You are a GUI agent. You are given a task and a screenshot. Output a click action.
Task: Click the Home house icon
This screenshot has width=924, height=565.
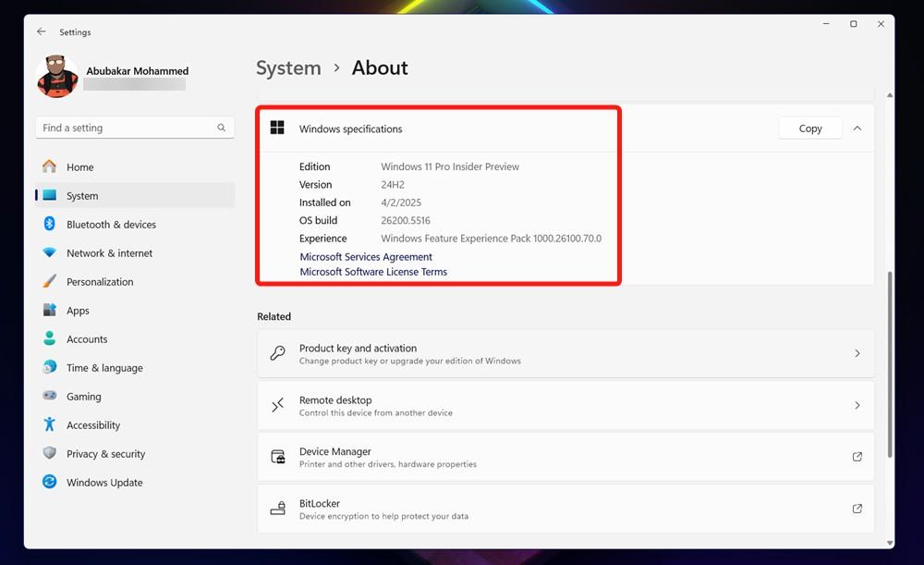tap(50, 166)
